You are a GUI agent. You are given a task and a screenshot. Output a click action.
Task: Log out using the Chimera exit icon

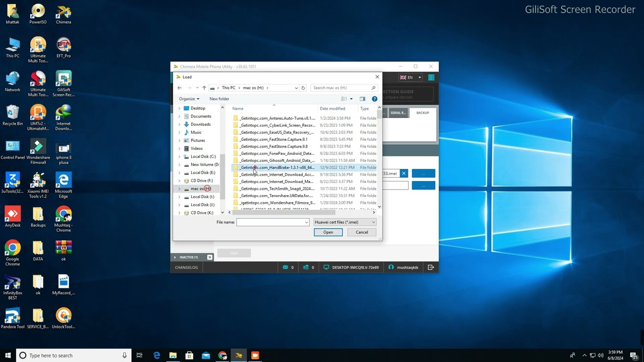431,267
